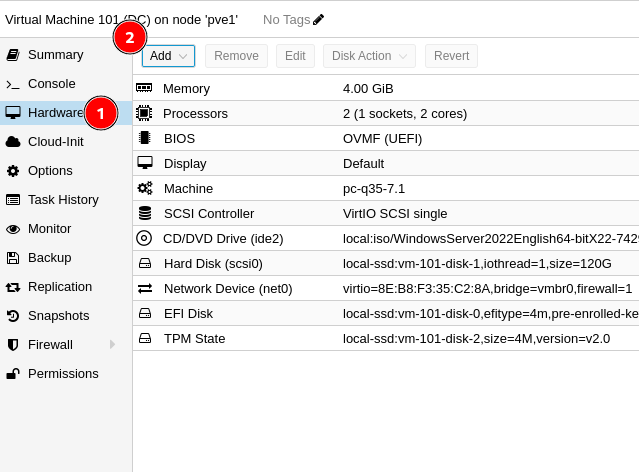
Task: Click the Windows Server ISO path value
Action: 491,238
